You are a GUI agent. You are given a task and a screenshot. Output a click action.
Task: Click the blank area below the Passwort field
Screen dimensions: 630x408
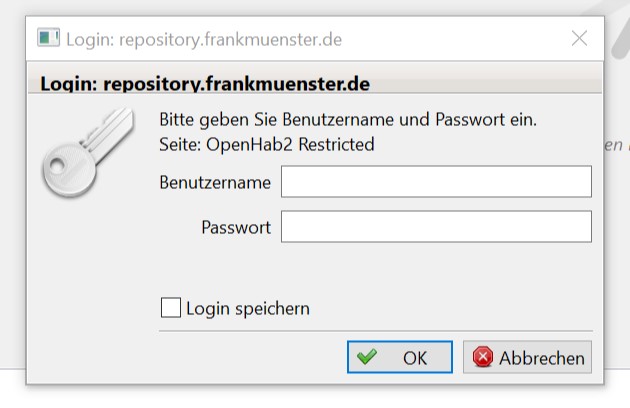tap(400, 268)
